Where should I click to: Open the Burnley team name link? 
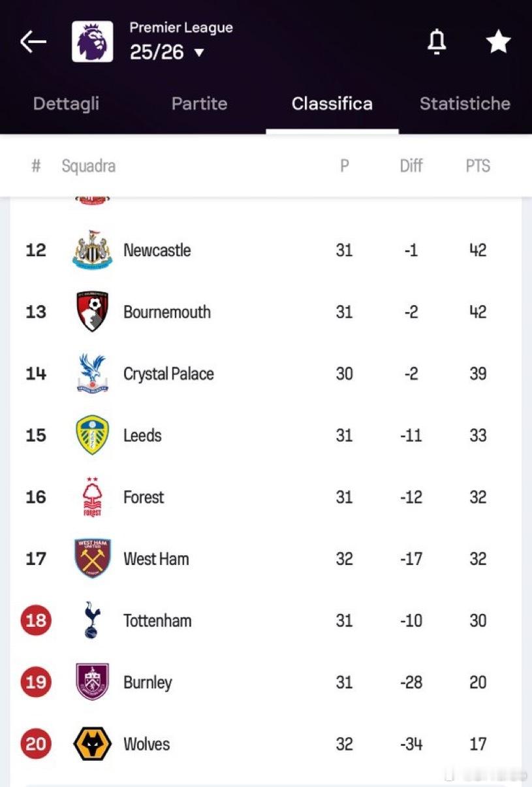[x=148, y=682]
